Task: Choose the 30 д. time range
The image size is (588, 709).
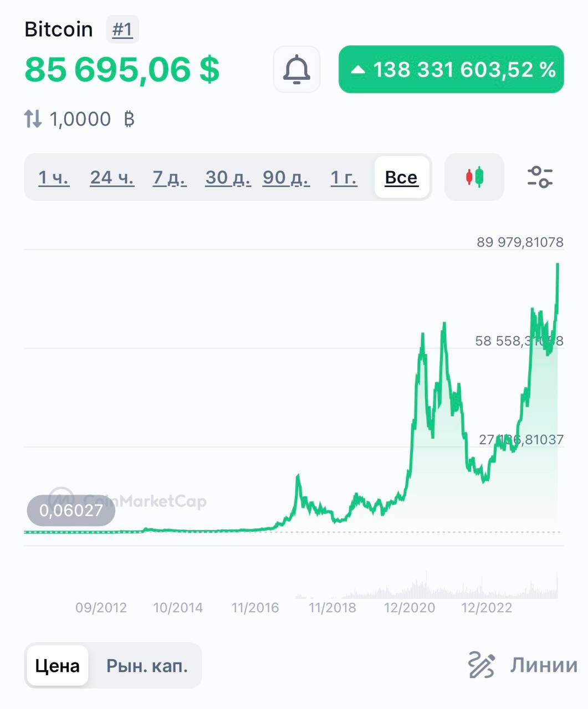Action: 228,177
